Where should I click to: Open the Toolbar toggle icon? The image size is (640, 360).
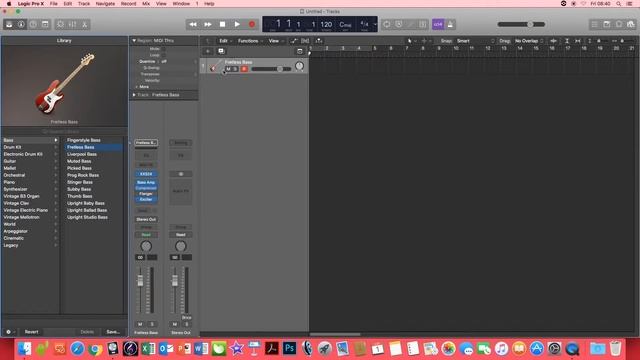(45, 24)
